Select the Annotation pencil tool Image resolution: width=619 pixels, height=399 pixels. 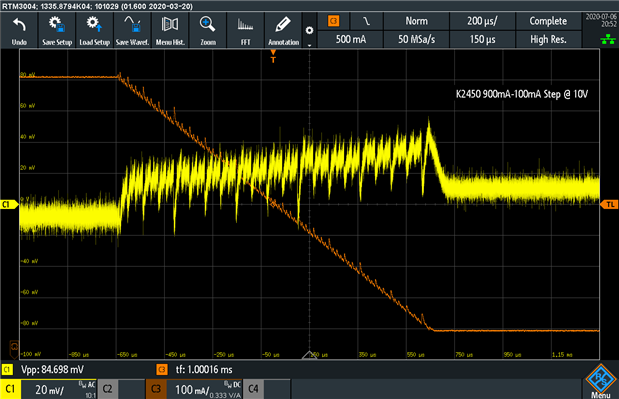pos(283,30)
